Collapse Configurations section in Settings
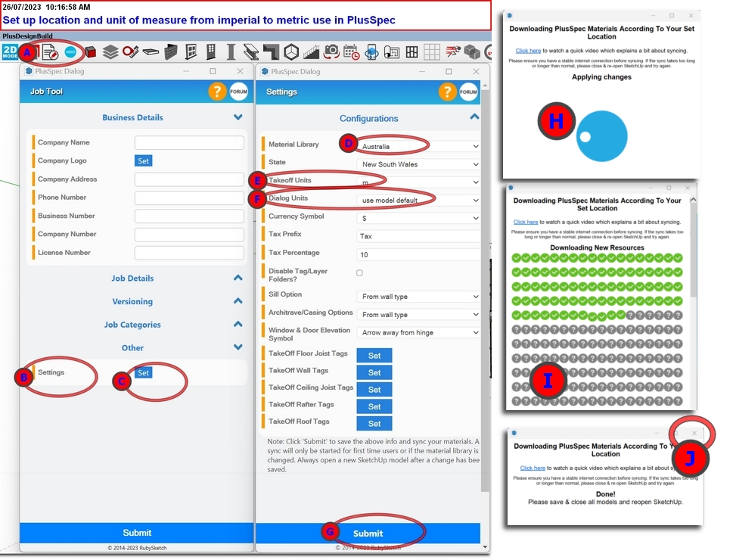This screenshot has width=736, height=560. 474,117
